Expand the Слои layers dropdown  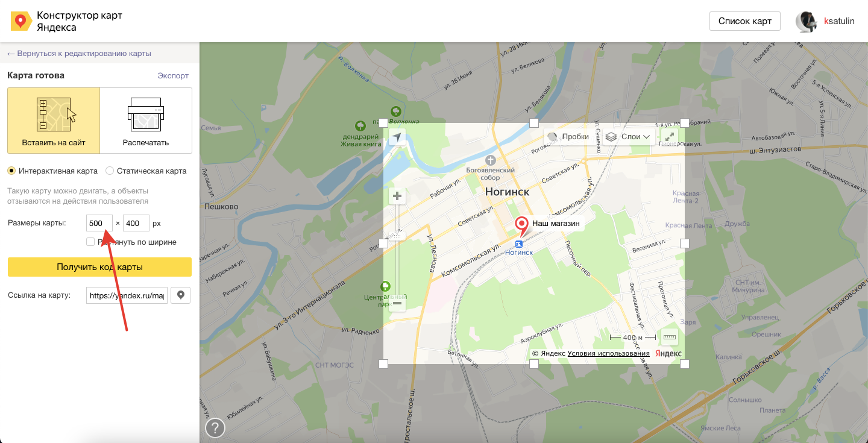[629, 137]
